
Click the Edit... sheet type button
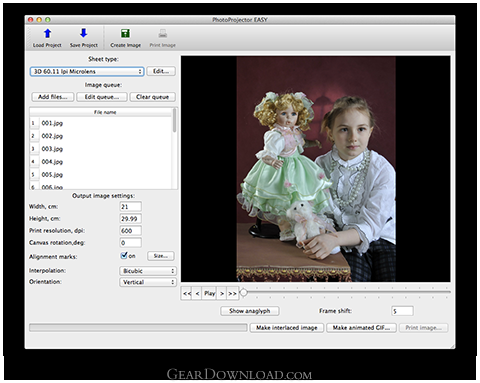click(161, 71)
